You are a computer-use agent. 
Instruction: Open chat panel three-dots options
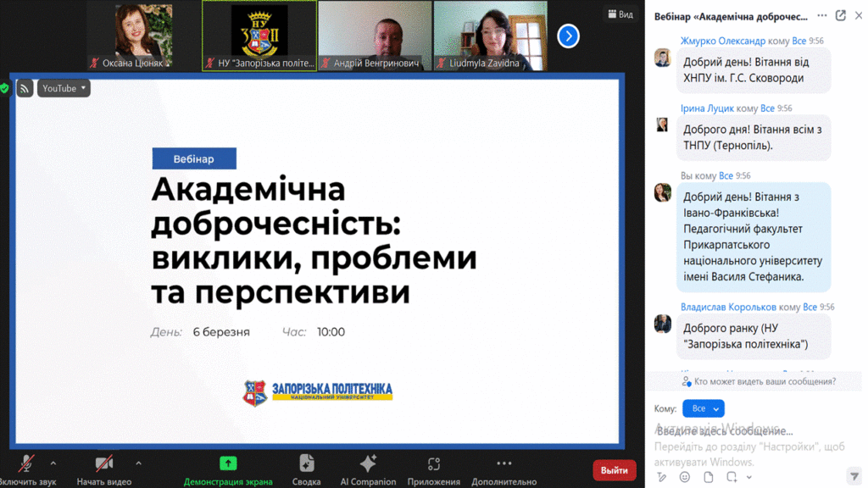pos(822,15)
